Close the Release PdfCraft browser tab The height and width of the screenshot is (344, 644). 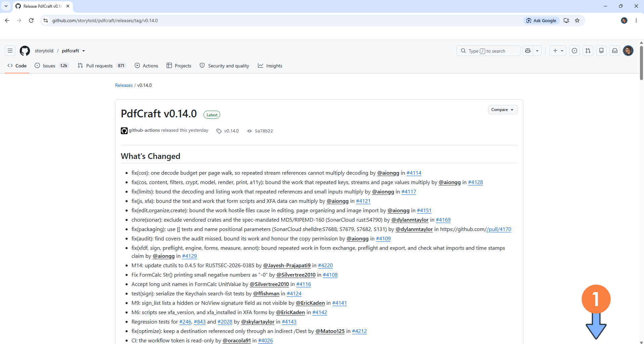(x=68, y=6)
